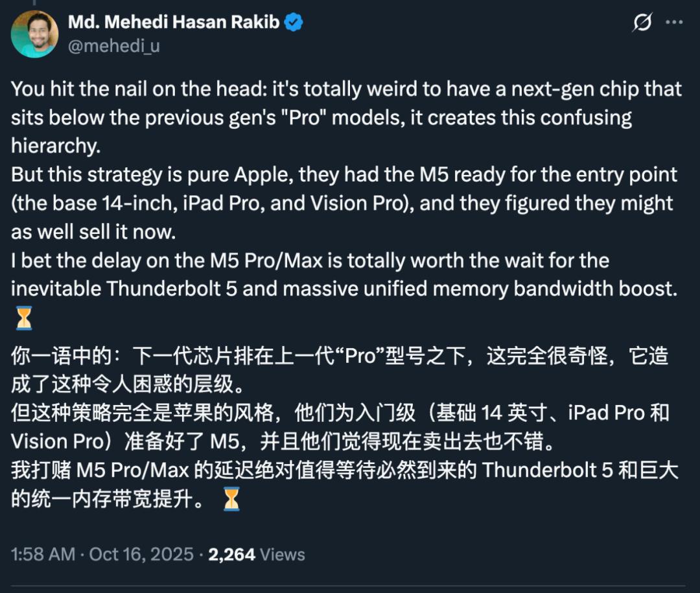Viewport: 700px width, 593px height.
Task: Click the name Md. Mehedi Hasan Rakib
Action: coord(174,23)
